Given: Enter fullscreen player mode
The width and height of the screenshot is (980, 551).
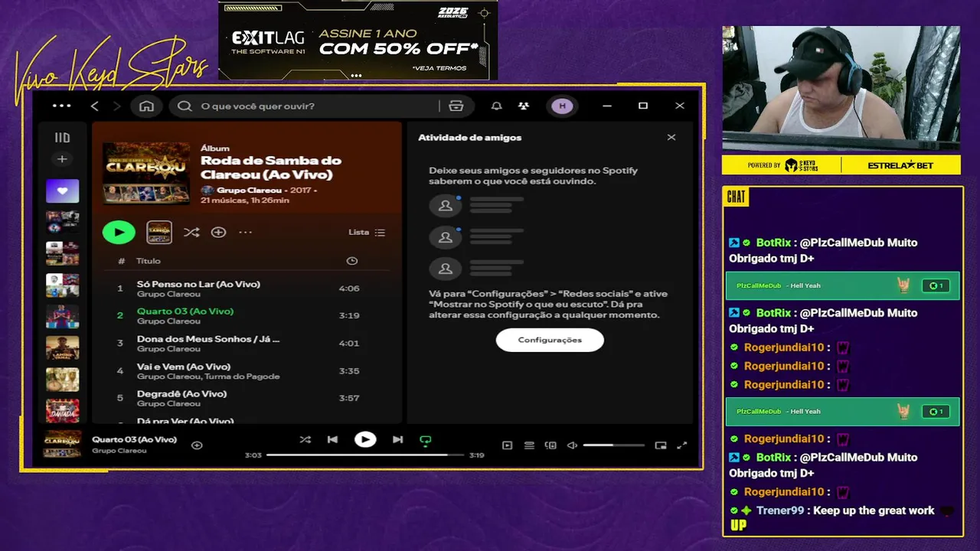Looking at the screenshot, I should (682, 445).
